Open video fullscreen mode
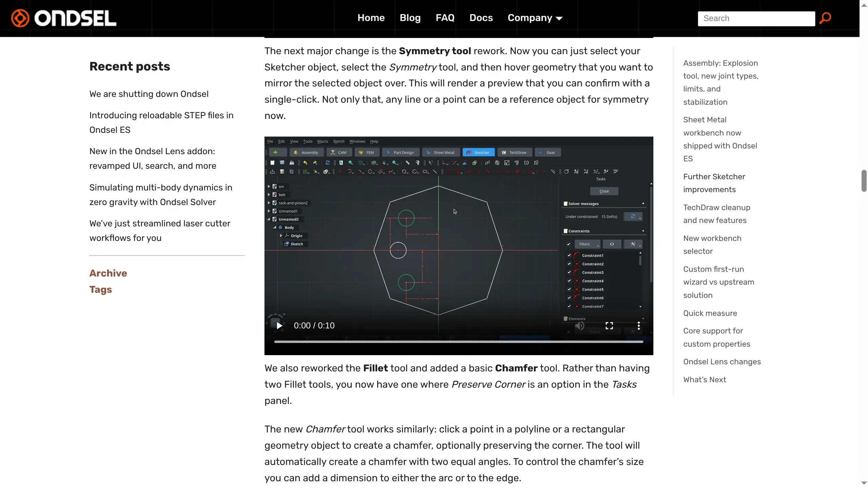This screenshot has width=868, height=488. click(x=609, y=326)
